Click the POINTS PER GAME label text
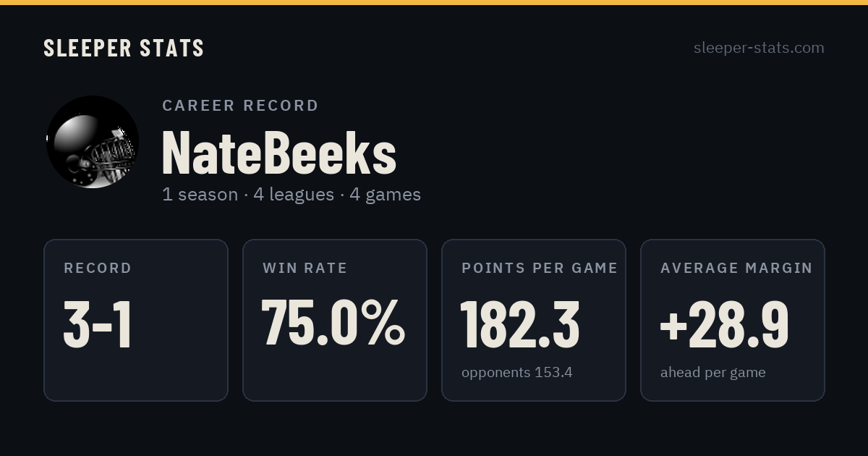This screenshot has height=456, width=868. (x=540, y=269)
